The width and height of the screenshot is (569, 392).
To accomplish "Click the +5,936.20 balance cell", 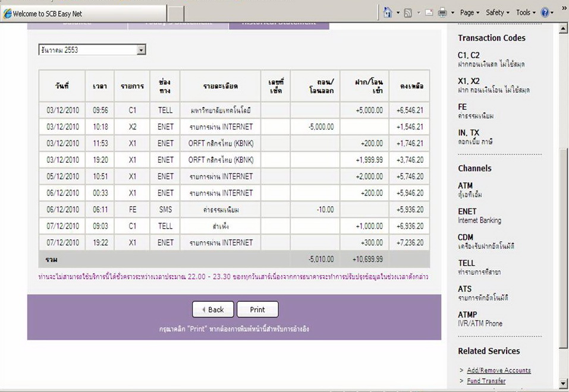I will (x=410, y=210).
